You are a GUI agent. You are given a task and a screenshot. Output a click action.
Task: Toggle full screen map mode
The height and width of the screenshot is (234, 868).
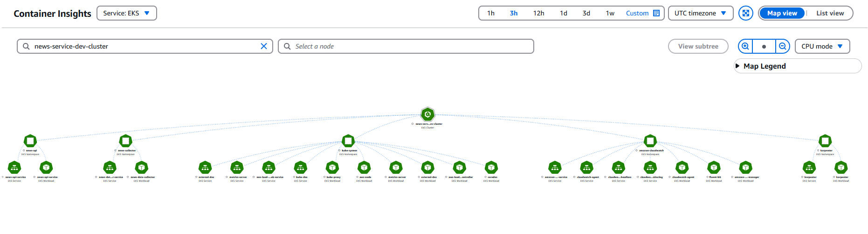(746, 13)
